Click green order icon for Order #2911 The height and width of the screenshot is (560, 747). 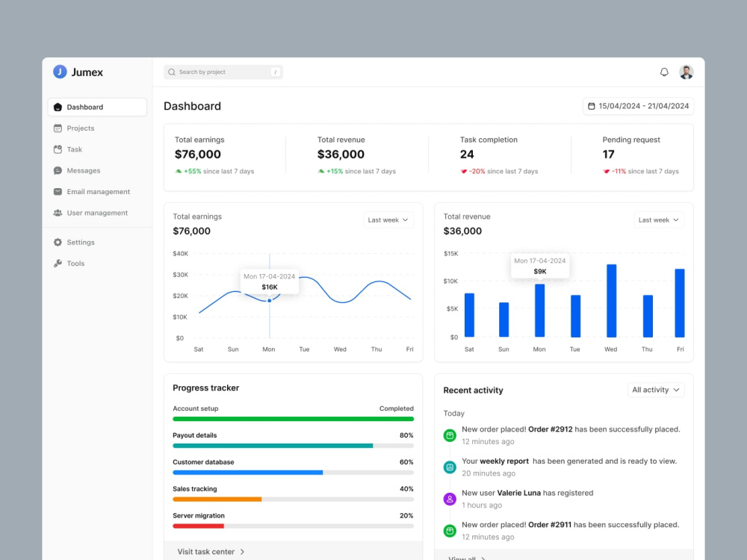coord(450,530)
